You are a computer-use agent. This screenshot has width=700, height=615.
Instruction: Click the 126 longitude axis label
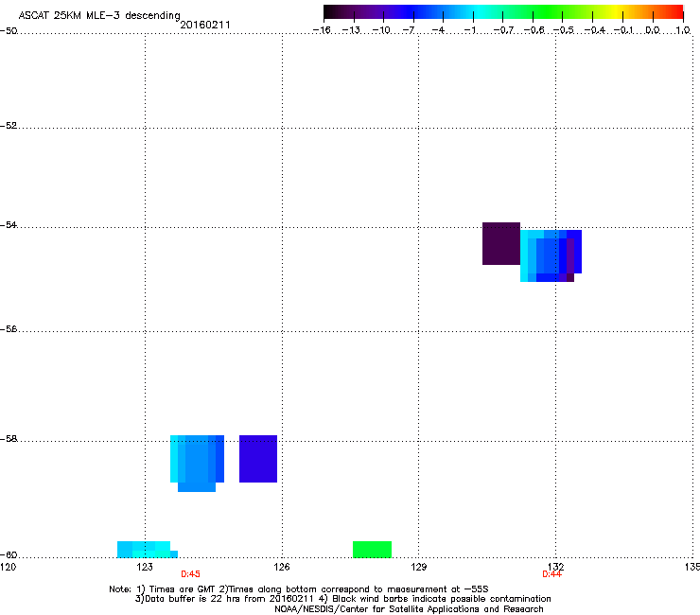(282, 567)
